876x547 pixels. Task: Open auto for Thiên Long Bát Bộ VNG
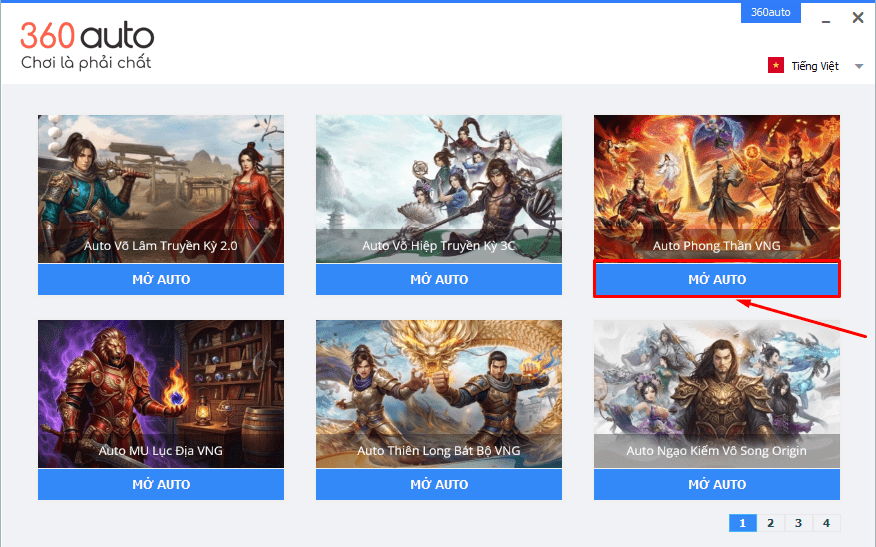[439, 484]
